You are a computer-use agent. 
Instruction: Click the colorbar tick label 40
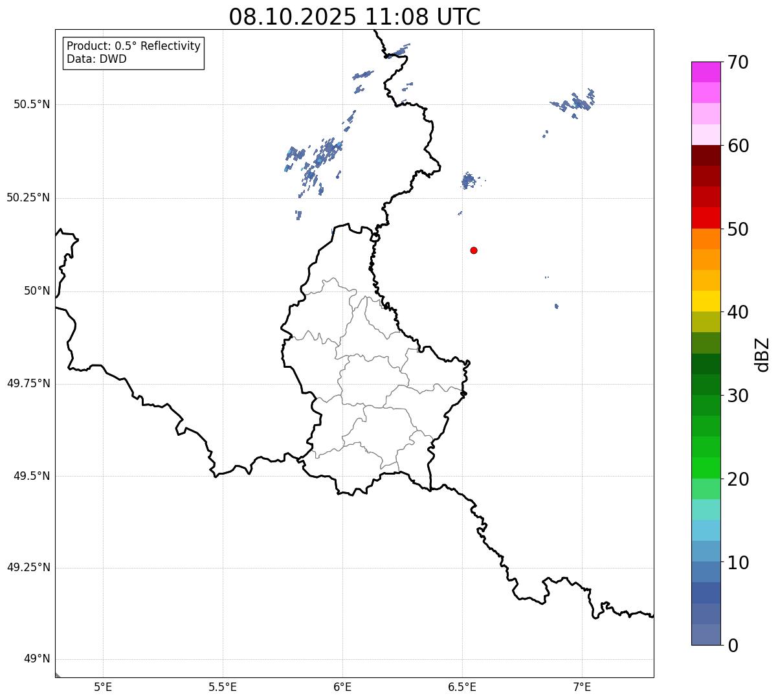[x=737, y=312]
